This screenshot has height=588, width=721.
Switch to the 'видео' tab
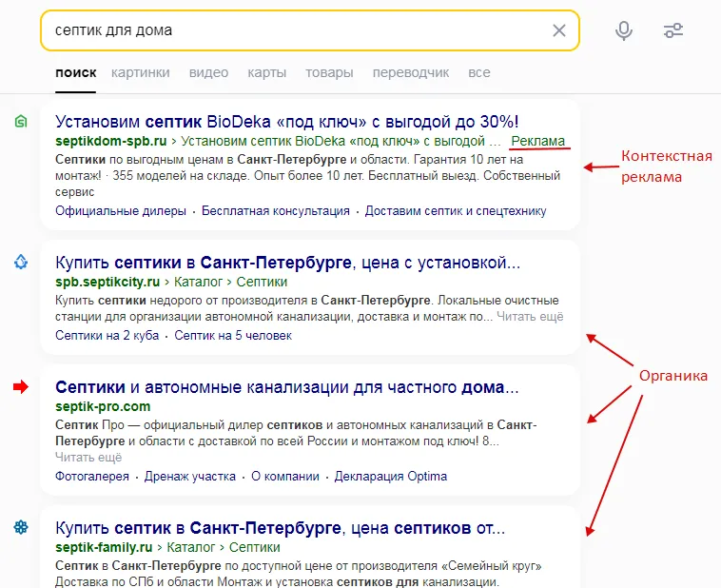(x=208, y=72)
